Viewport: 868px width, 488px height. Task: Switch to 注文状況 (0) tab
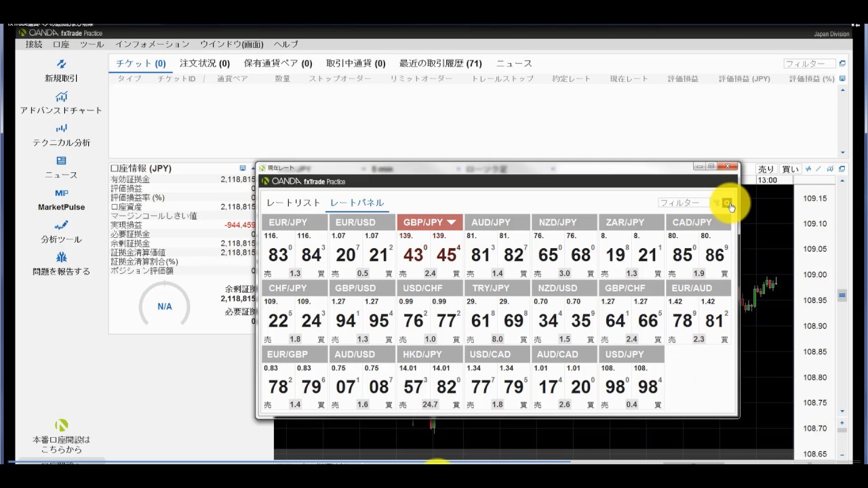point(204,63)
